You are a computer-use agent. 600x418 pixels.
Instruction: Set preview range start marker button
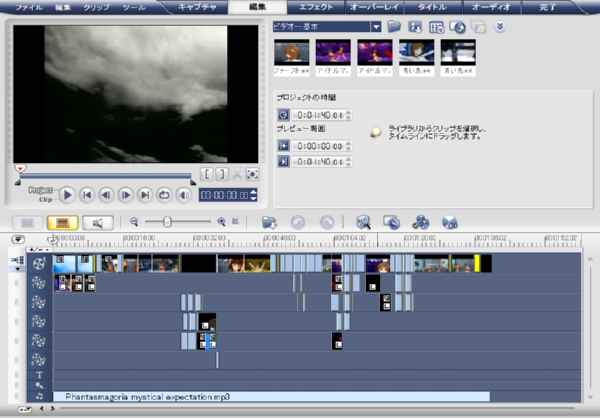(283, 146)
